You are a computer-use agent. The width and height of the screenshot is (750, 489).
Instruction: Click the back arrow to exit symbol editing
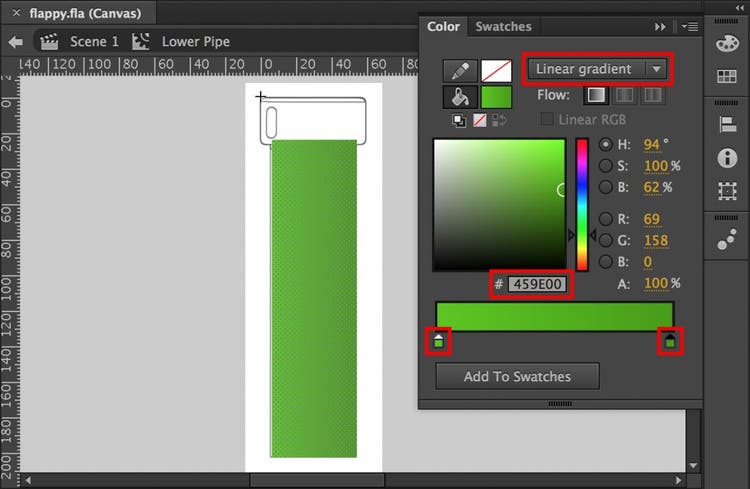(15, 42)
